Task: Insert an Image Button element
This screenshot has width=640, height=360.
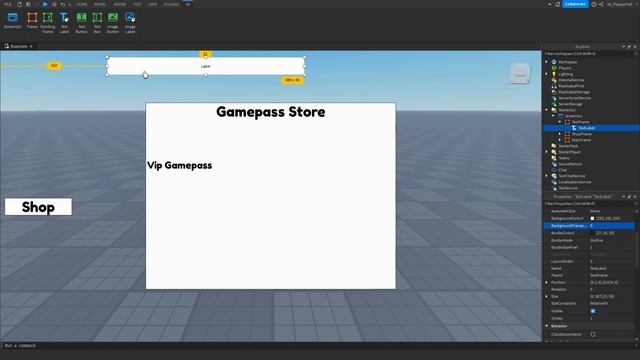Action: coord(113,23)
